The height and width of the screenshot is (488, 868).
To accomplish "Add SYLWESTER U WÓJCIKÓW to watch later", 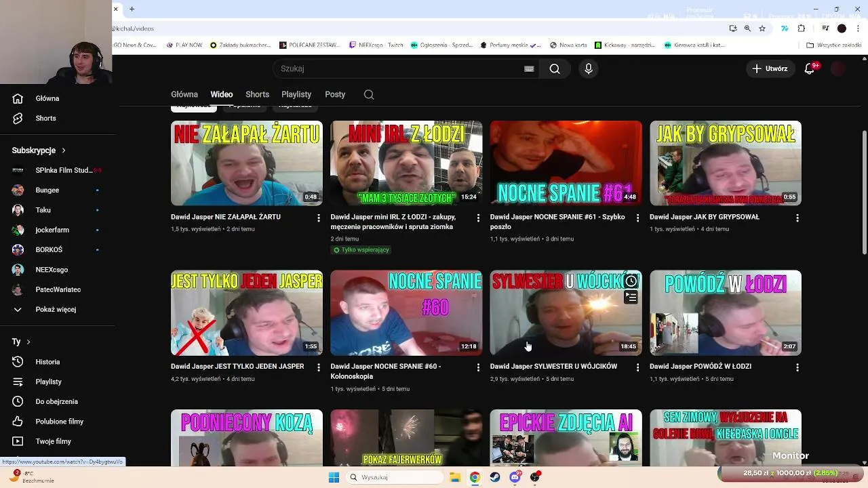I will point(631,281).
